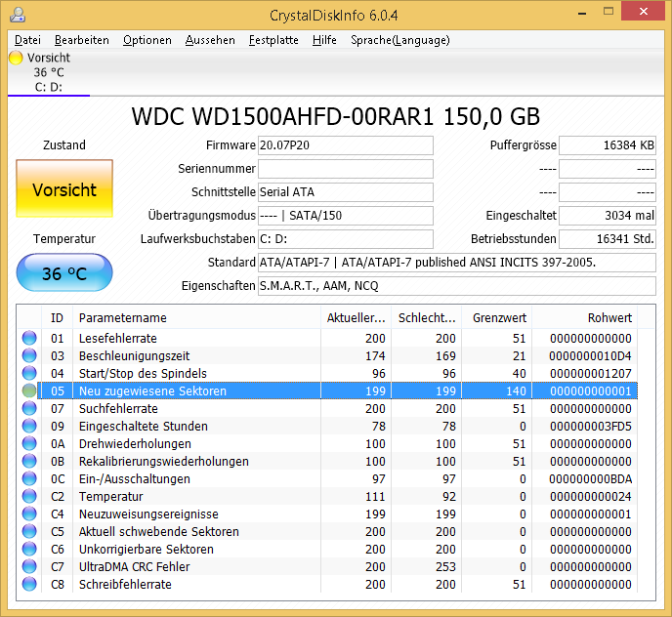Click the status dot for Temperatur row C2

coord(29,496)
